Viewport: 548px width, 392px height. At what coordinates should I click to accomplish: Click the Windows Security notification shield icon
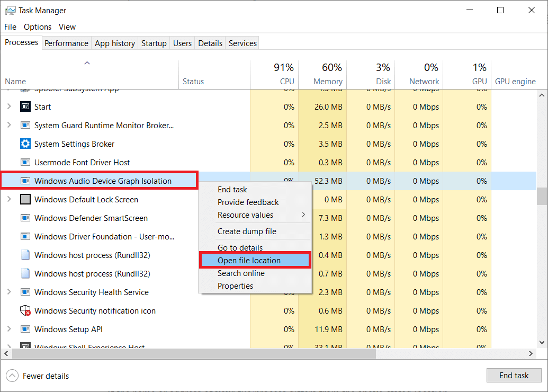25,310
